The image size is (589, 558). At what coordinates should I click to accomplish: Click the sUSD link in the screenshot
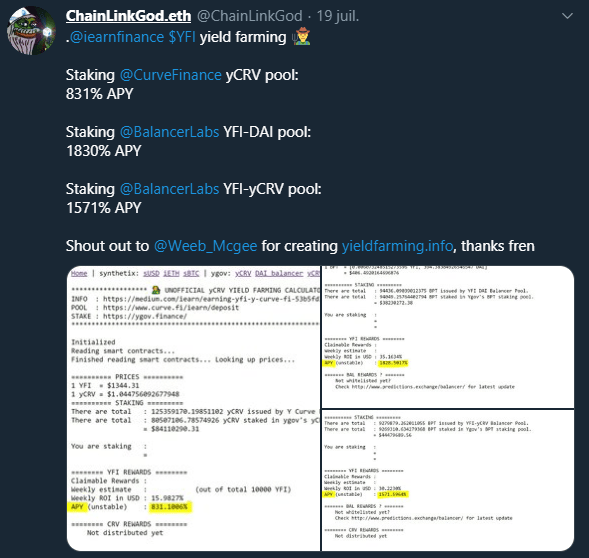click(151, 274)
